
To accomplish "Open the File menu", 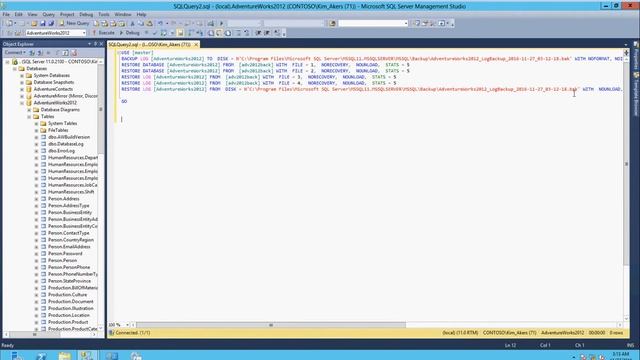I will click(x=6, y=14).
